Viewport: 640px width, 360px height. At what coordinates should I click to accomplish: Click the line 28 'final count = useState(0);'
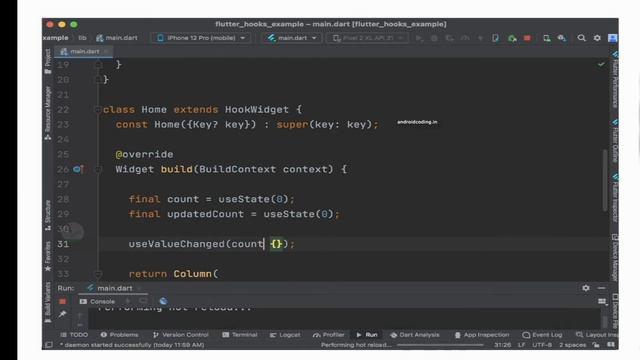click(x=211, y=199)
